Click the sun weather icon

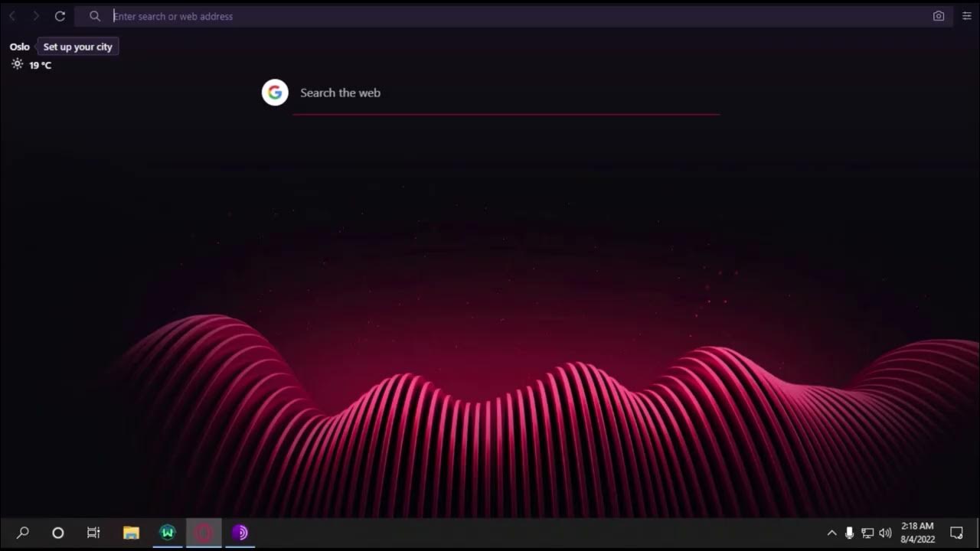(17, 64)
